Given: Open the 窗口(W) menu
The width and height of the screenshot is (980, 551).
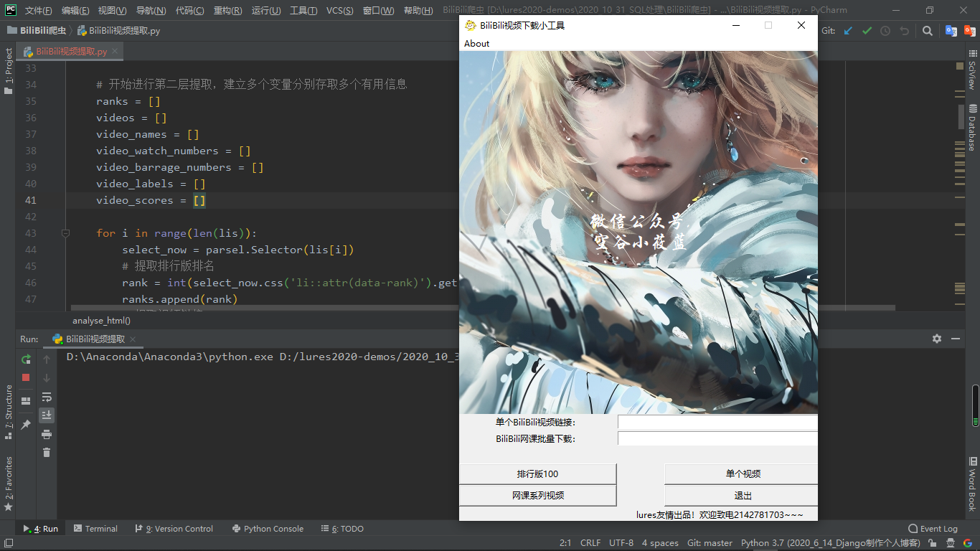Looking at the screenshot, I should click(378, 10).
